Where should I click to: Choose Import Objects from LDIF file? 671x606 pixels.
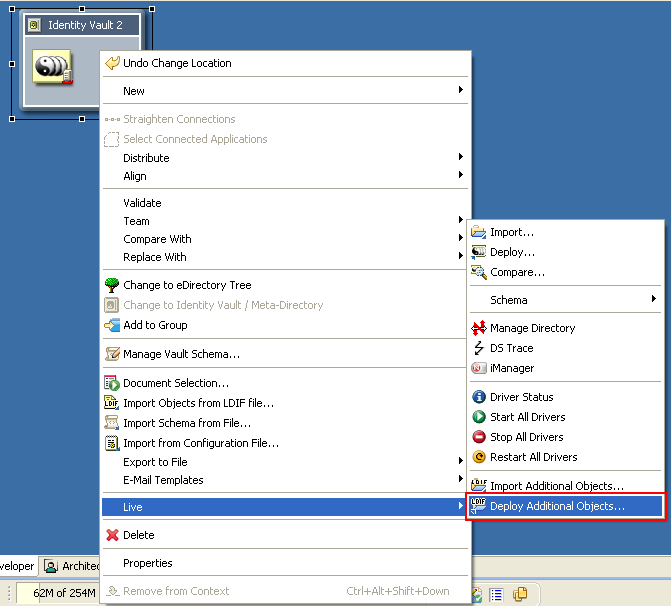286,403
